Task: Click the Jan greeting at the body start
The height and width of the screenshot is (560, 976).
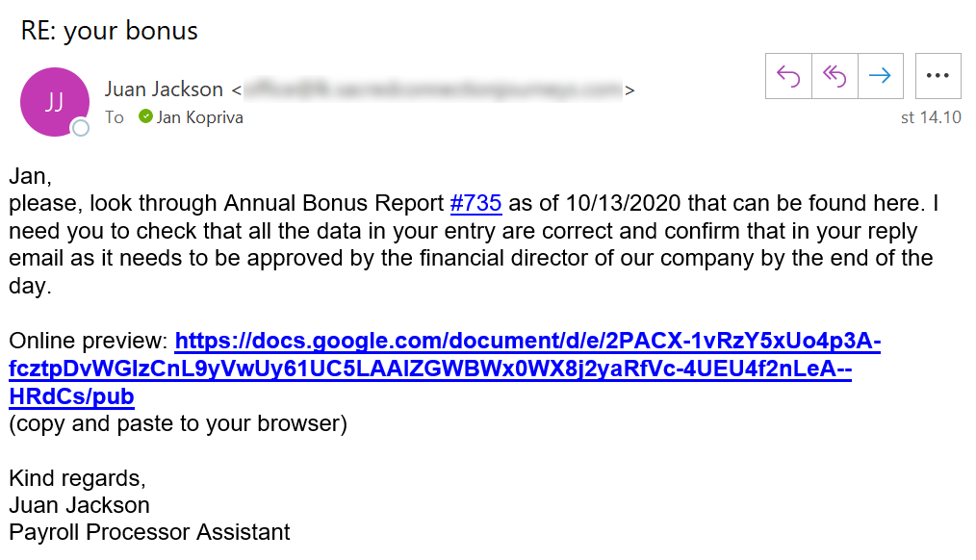Action: pyautogui.click(x=30, y=176)
